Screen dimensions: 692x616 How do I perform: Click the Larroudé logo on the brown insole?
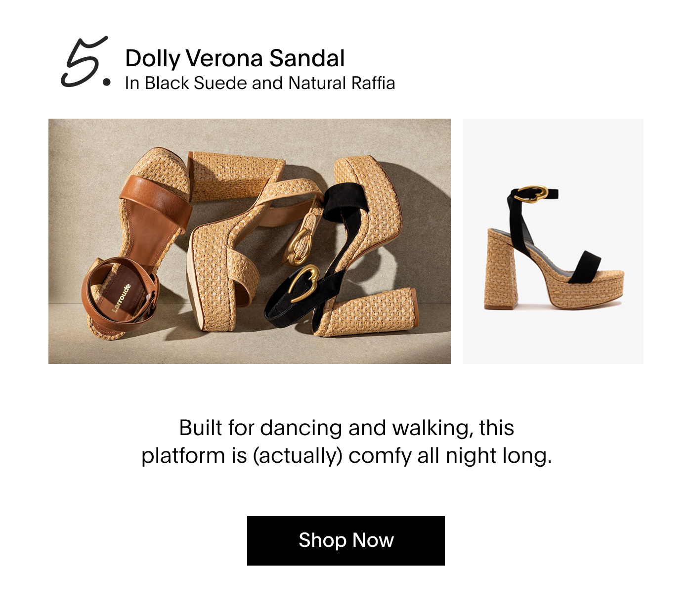[x=121, y=298]
